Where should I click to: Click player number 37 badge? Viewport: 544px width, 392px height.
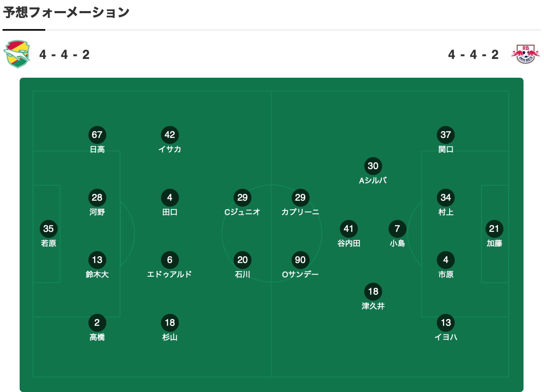(446, 135)
